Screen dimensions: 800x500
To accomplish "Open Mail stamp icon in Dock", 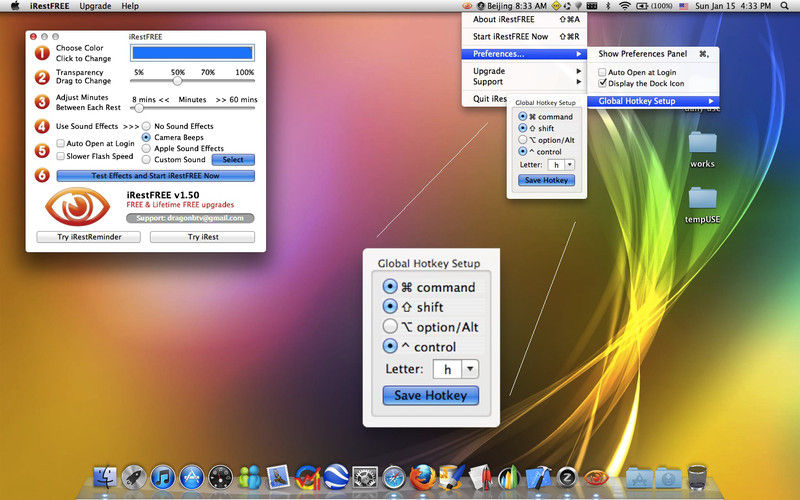I will pyautogui.click(x=278, y=478).
